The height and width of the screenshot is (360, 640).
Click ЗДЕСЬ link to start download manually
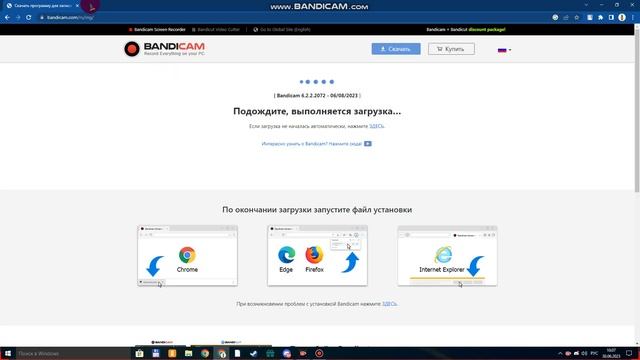[376, 126]
